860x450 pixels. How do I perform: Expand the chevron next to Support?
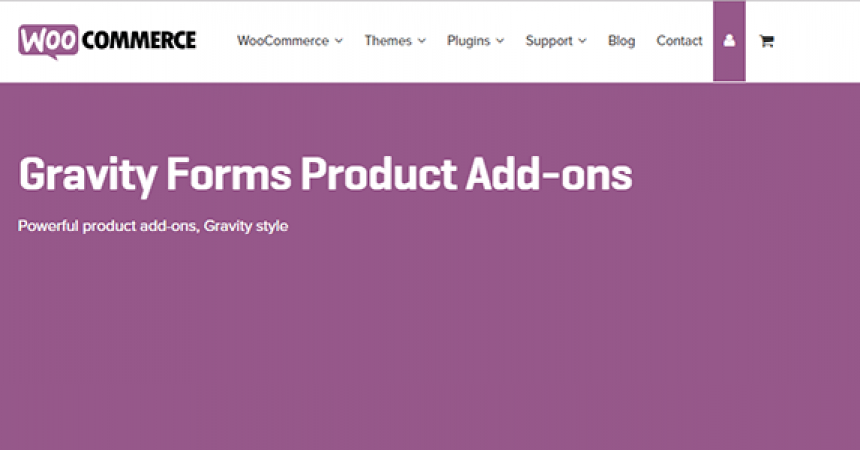coord(582,41)
